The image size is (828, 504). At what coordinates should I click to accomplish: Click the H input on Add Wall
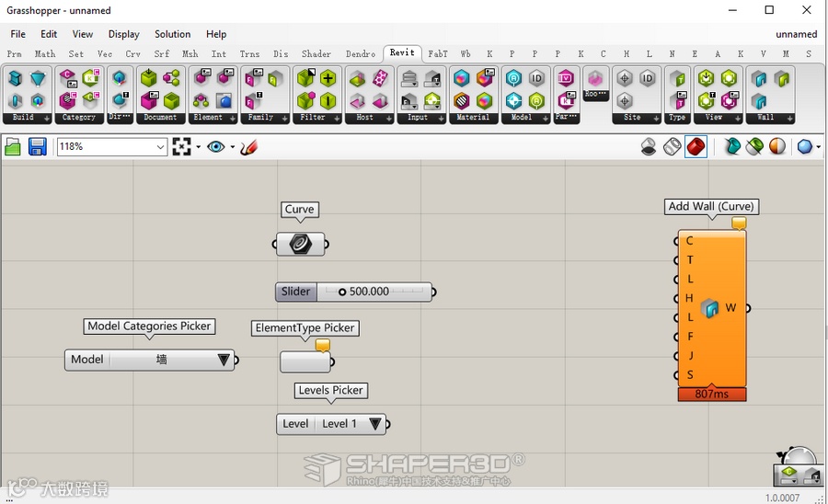click(x=689, y=298)
